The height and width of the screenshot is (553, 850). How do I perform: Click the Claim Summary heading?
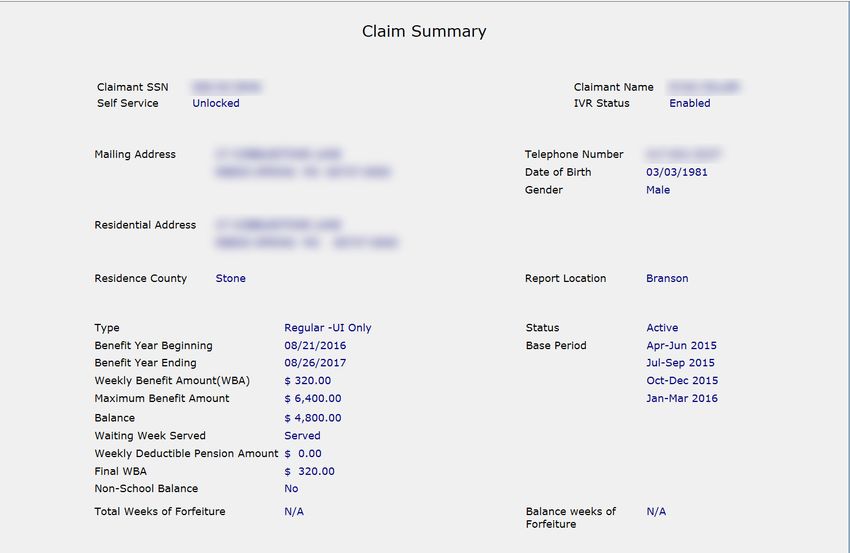click(424, 31)
